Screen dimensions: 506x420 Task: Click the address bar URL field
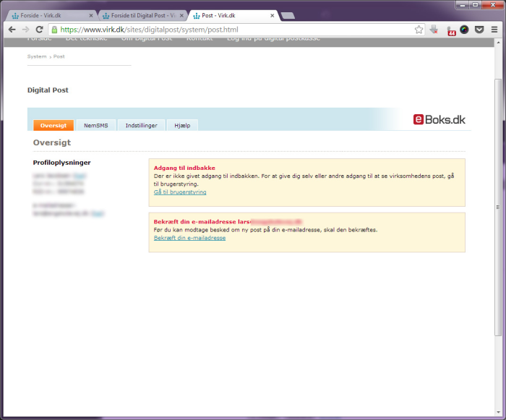(236, 30)
